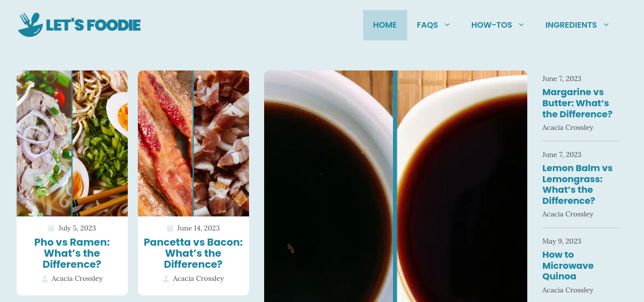Screen dimensions: 644x302
Task: Click the calendar icon beside June 14, 2023
Action: click(x=170, y=228)
